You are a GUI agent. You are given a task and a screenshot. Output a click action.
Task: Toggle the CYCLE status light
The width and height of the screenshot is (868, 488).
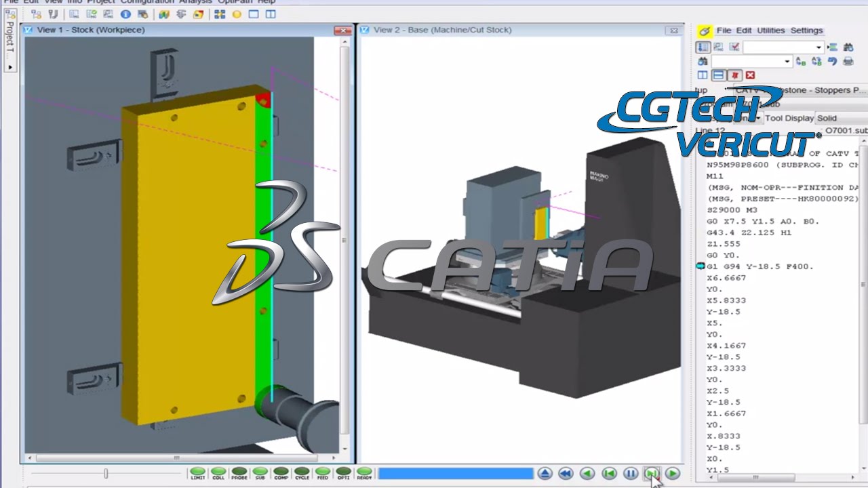tap(302, 473)
